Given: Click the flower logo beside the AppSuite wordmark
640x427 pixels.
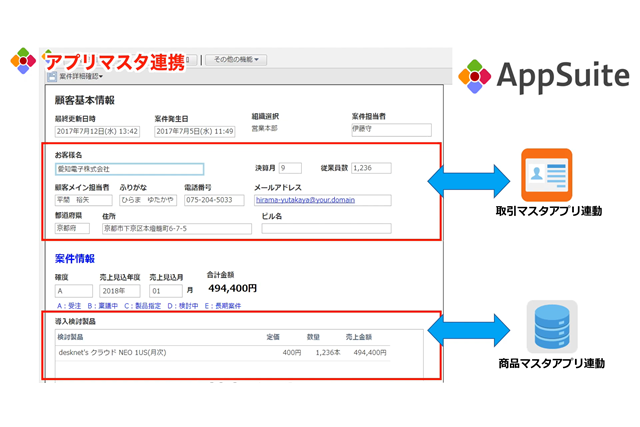Looking at the screenshot, I should tap(474, 76).
